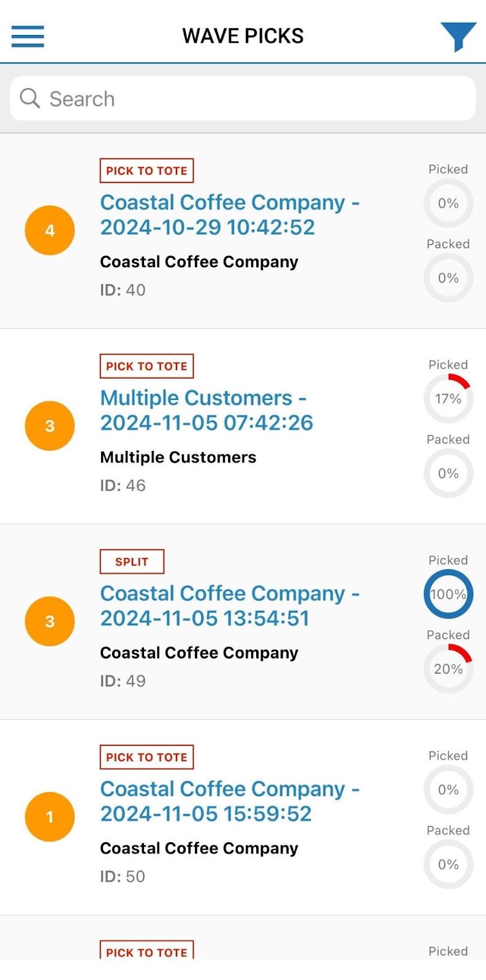Screen dimensions: 486x980
Task: Open Coastal Coffee Company 13:54:51 wave
Action: point(230,605)
